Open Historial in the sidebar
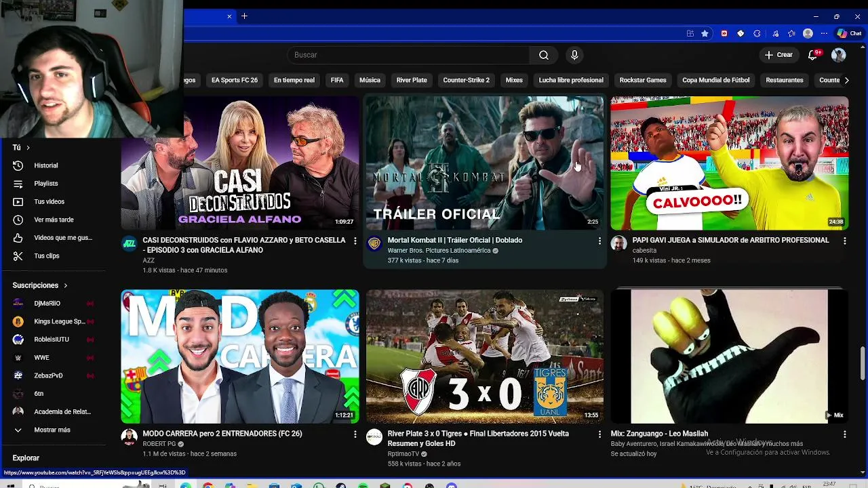Image resolution: width=868 pixels, height=488 pixels. [46, 165]
